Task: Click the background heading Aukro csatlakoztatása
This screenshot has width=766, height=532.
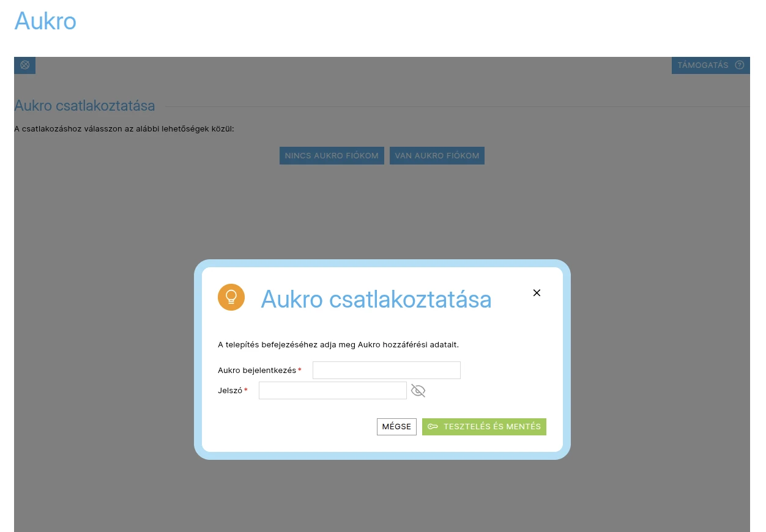Action: point(84,106)
